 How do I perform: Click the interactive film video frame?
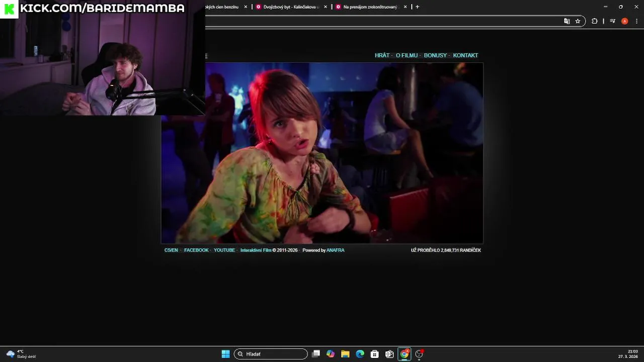322,153
